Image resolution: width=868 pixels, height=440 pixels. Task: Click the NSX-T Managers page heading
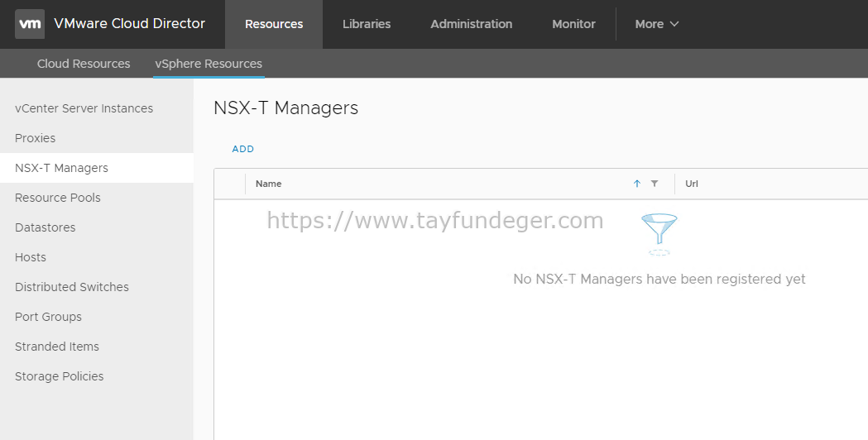click(285, 108)
